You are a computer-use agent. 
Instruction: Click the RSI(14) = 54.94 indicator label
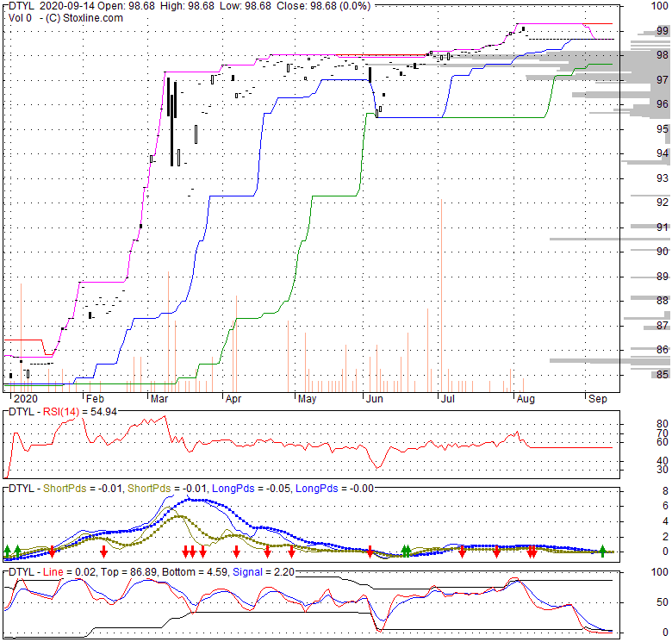point(84,413)
